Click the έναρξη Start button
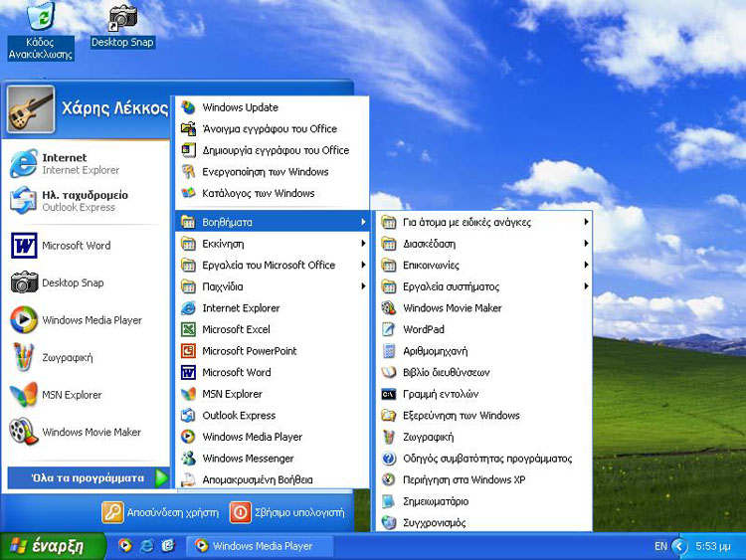The height and width of the screenshot is (560, 746). point(53,546)
